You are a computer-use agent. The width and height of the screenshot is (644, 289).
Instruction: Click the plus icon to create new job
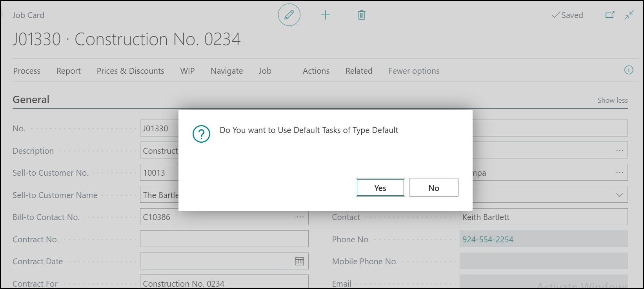(x=326, y=15)
